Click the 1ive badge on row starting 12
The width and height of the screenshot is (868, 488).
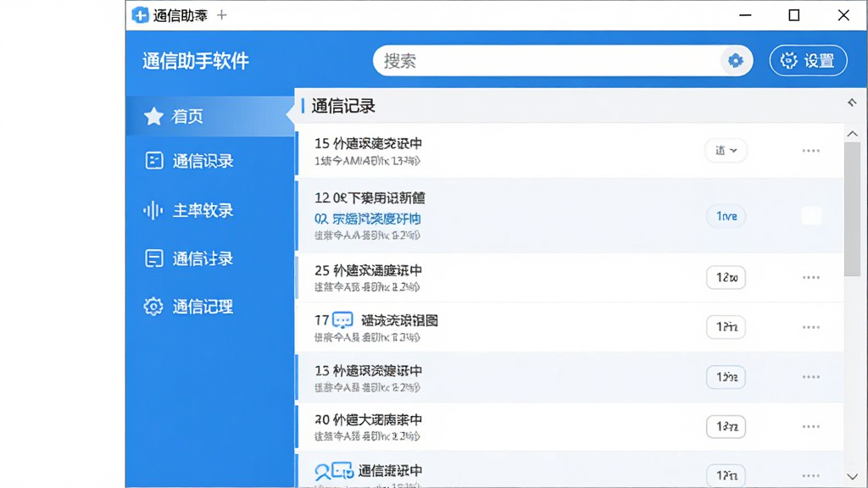(726, 216)
